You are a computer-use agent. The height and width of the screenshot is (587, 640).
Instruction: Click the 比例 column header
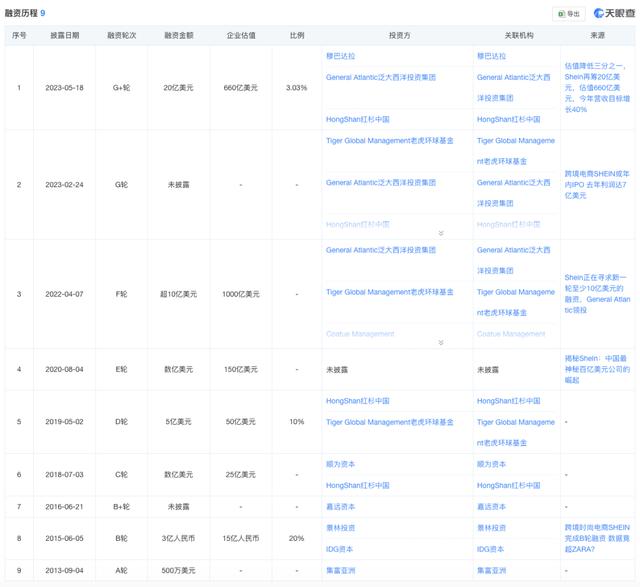(297, 36)
